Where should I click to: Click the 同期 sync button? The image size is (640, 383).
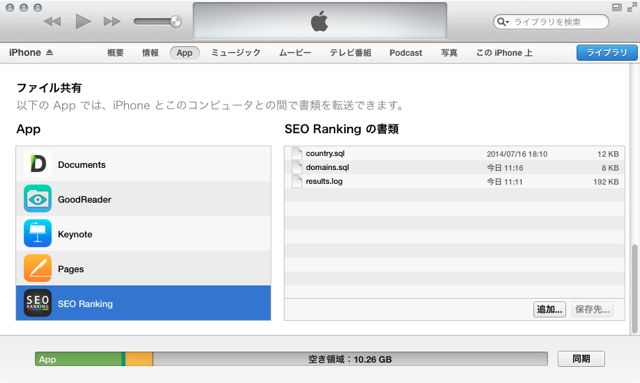pyautogui.click(x=581, y=359)
